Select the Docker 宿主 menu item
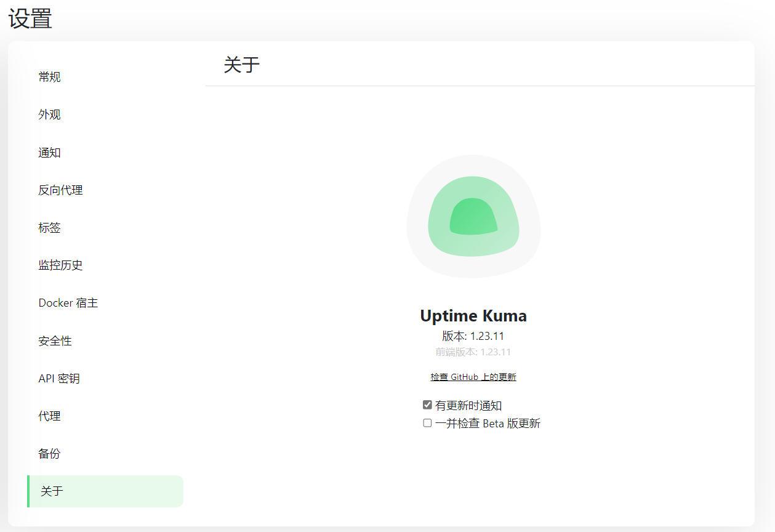 [68, 303]
